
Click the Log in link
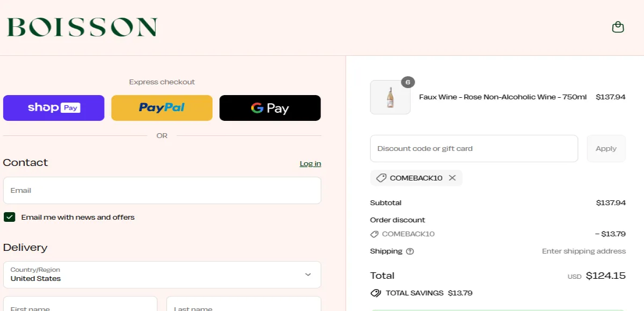click(x=310, y=163)
